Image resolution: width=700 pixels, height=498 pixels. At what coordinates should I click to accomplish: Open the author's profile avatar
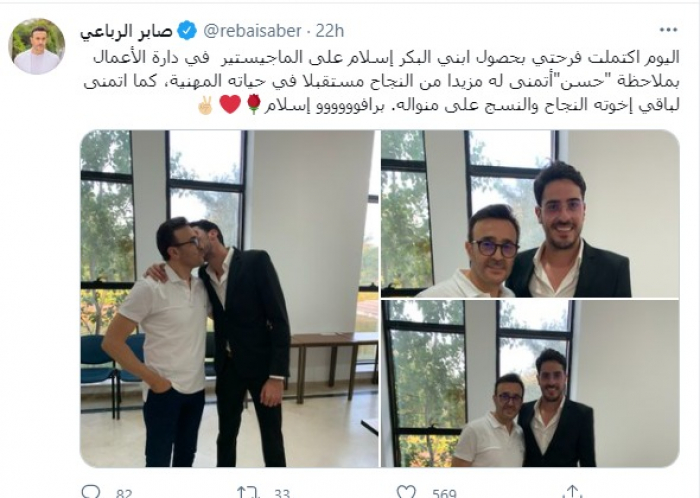[x=37, y=46]
